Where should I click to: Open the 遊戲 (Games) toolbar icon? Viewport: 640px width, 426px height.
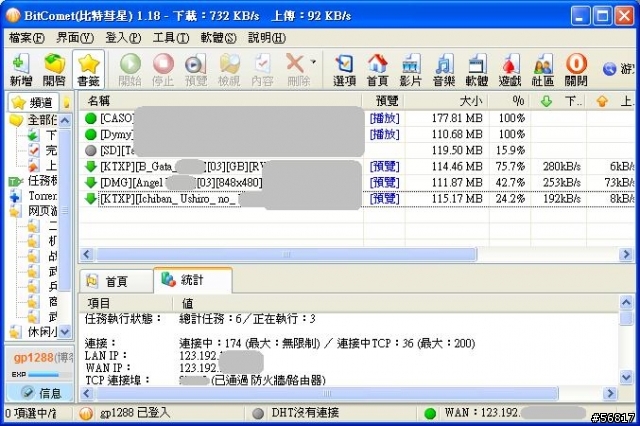(x=510, y=69)
